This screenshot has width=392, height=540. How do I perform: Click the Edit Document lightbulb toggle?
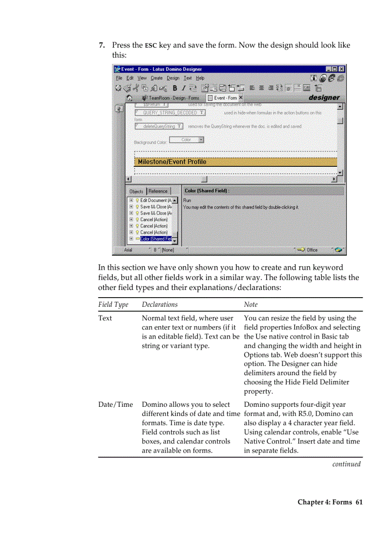(137, 201)
